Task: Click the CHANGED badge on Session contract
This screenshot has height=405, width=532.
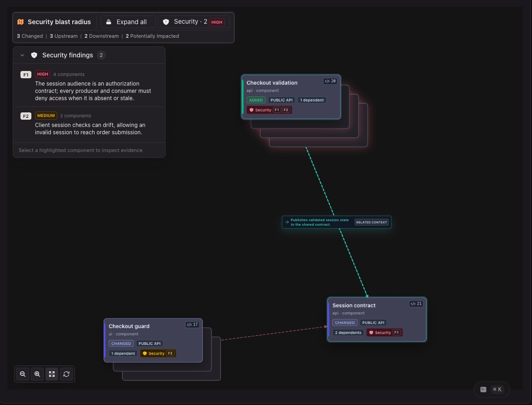Action: [x=345, y=323]
